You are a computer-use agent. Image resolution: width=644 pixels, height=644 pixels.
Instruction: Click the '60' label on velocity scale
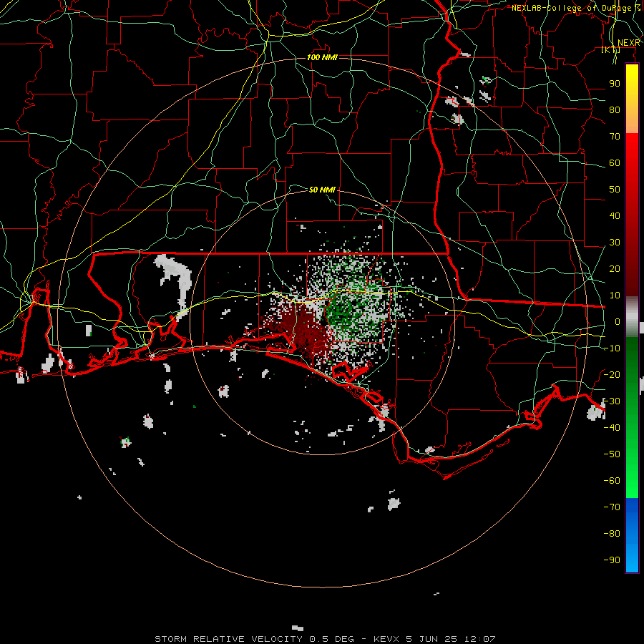[x=615, y=163]
